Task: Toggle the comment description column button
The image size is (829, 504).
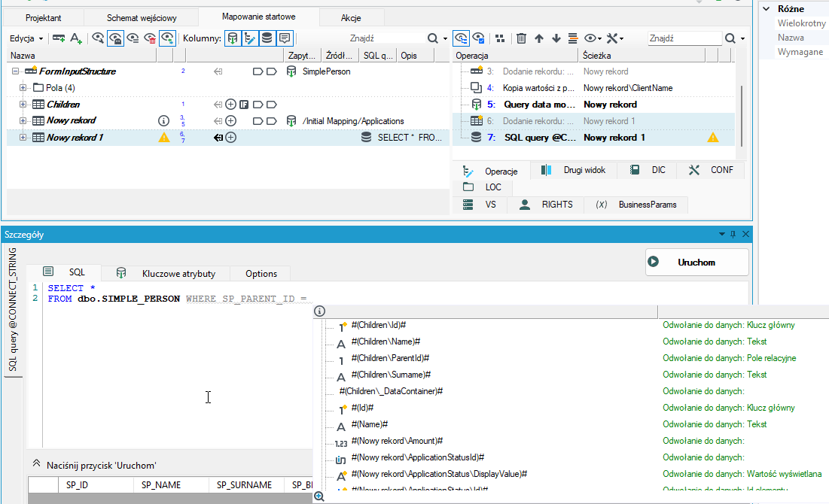Action: coord(285,38)
